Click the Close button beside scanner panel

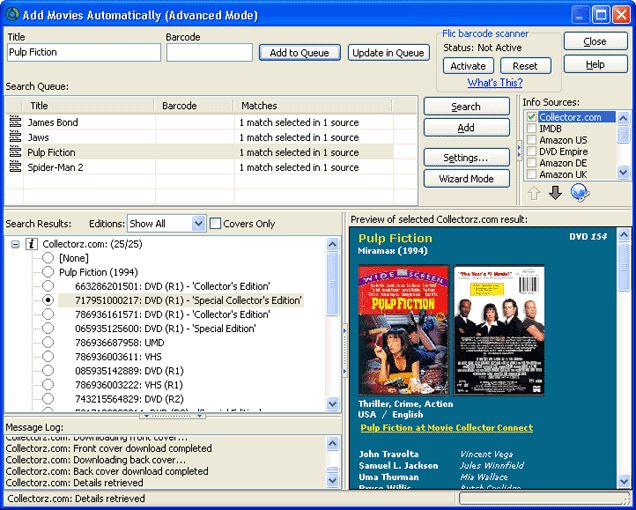tap(595, 41)
